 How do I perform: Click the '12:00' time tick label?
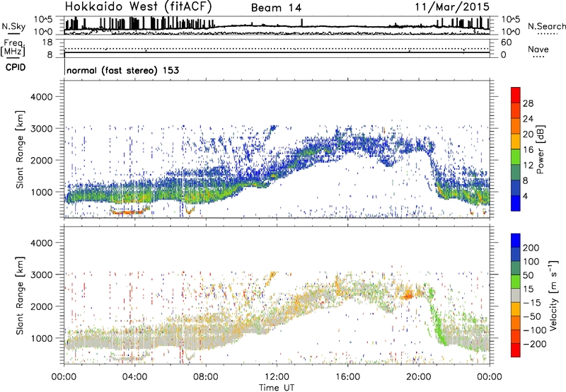(277, 377)
